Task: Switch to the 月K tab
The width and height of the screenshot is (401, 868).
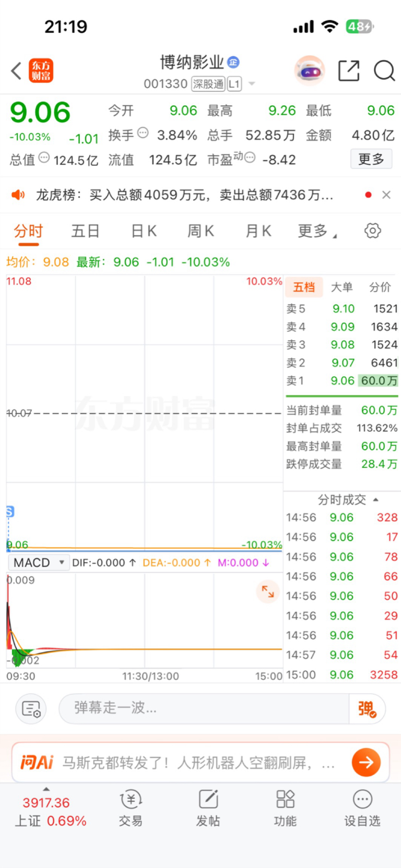Action: coord(258,231)
